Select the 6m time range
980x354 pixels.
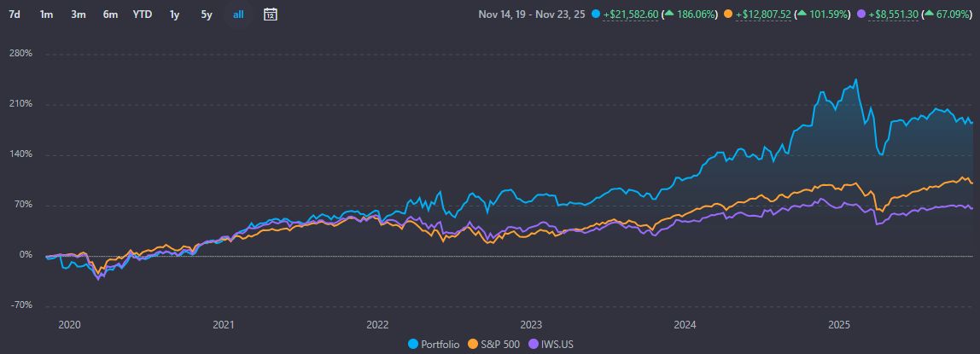pos(110,14)
